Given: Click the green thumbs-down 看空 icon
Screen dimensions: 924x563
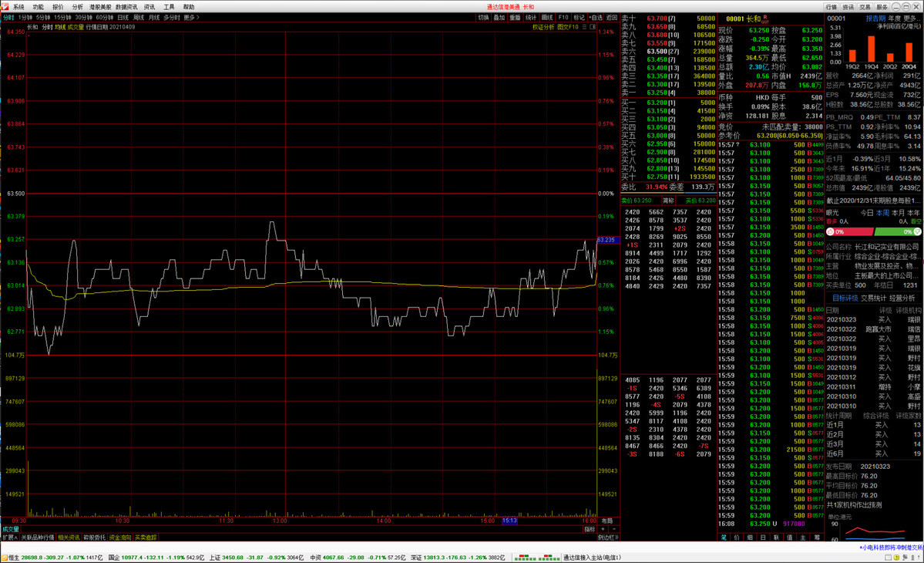Looking at the screenshot, I should tap(917, 231).
